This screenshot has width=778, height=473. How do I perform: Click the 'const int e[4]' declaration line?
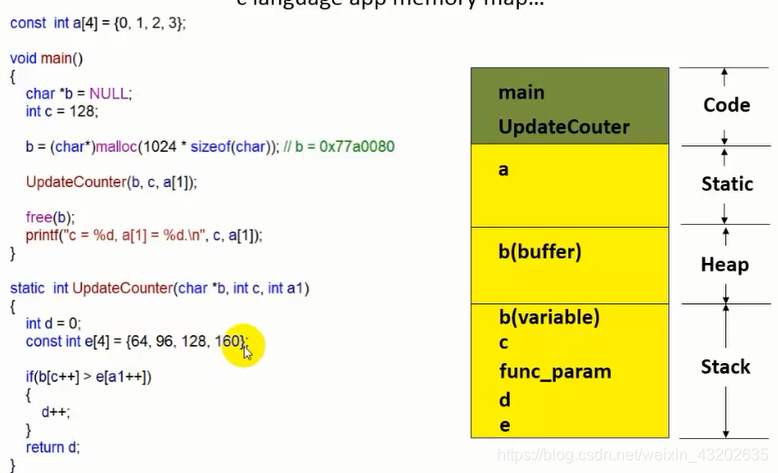point(137,341)
